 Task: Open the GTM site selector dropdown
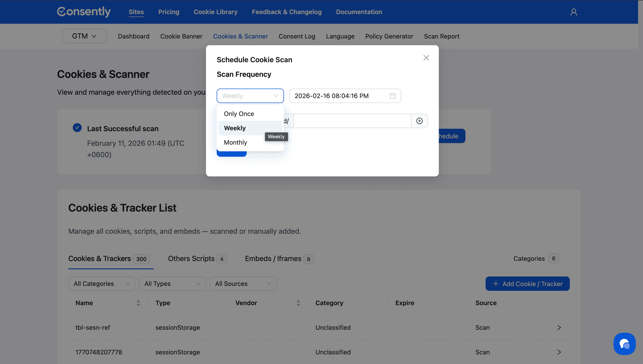pos(84,36)
